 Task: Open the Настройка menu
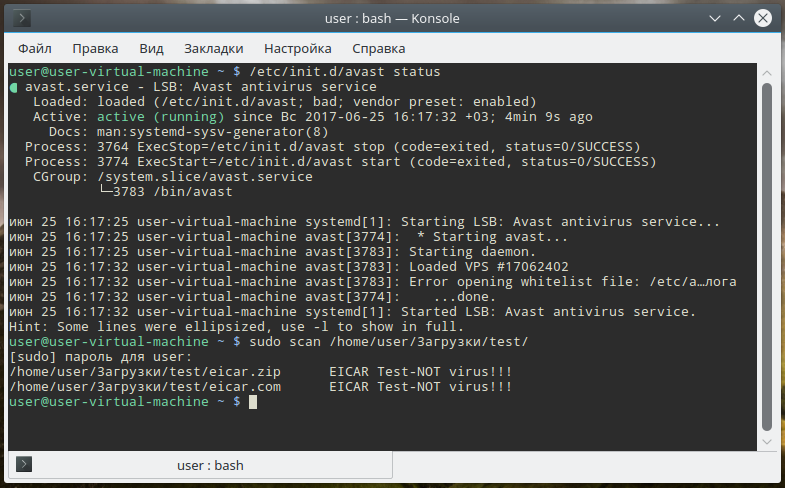tap(298, 49)
